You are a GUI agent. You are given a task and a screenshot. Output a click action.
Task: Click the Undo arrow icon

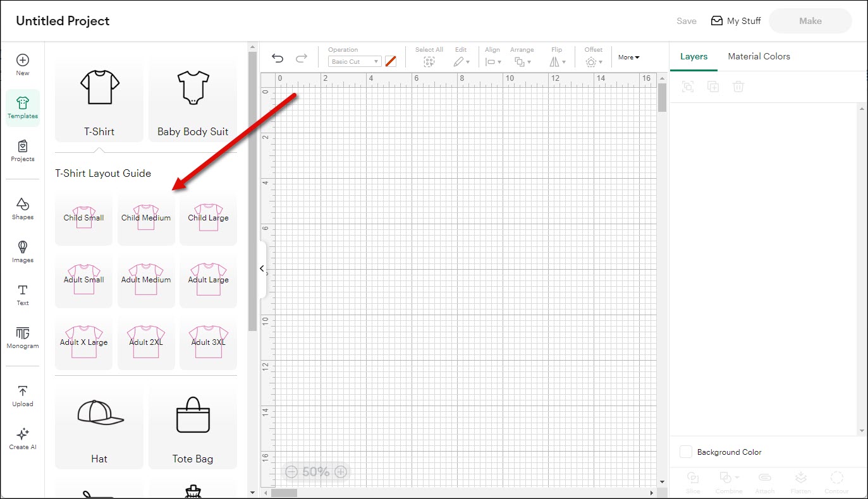[278, 58]
